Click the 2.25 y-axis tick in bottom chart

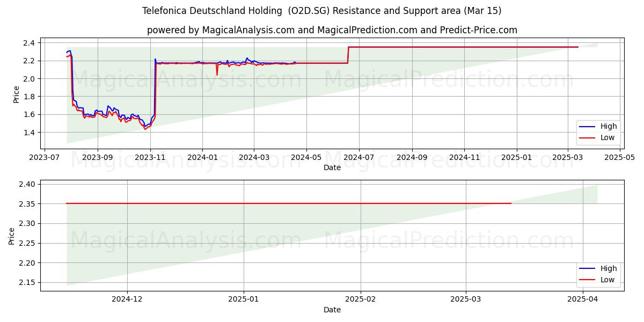28,243
